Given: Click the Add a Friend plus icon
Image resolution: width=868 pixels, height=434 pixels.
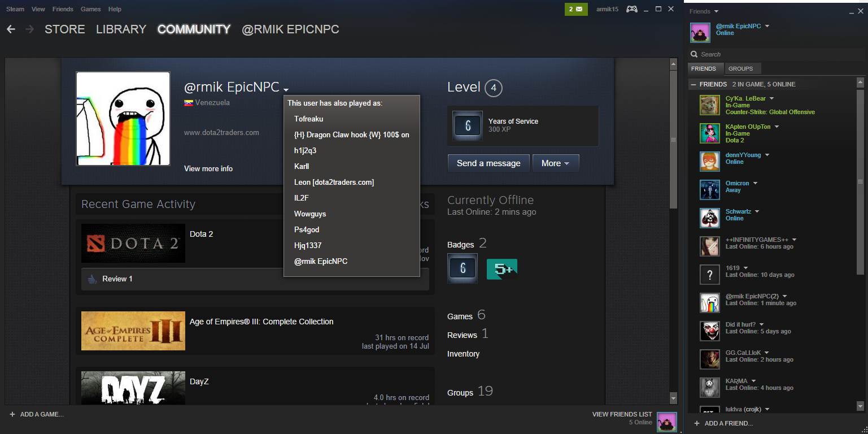Looking at the screenshot, I should click(x=696, y=423).
